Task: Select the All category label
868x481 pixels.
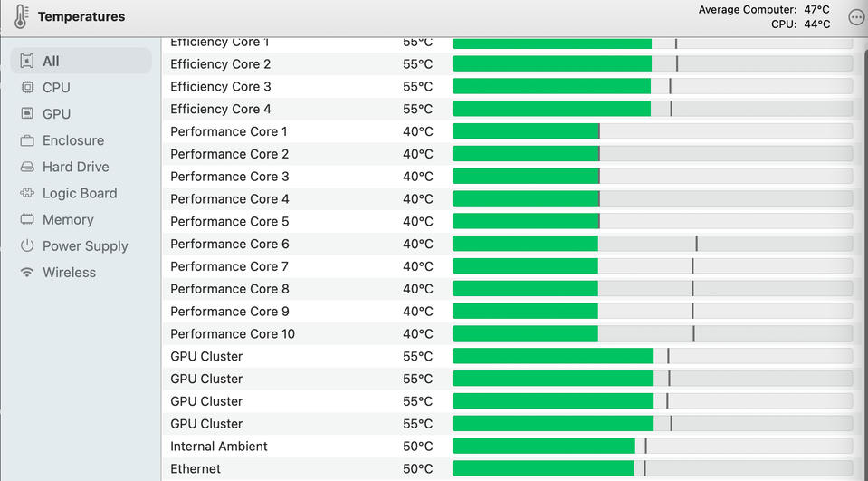Action: coord(51,61)
